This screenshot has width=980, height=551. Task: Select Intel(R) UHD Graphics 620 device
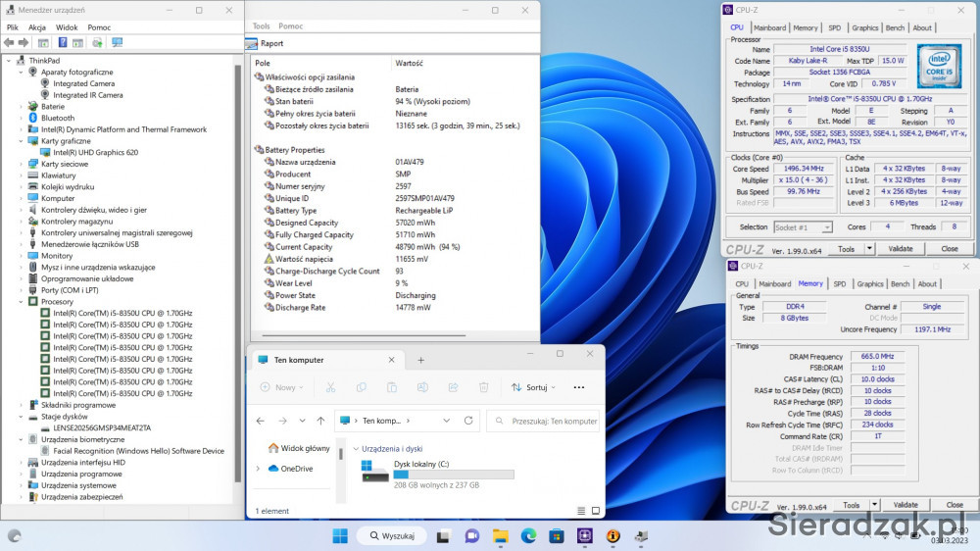[95, 153]
